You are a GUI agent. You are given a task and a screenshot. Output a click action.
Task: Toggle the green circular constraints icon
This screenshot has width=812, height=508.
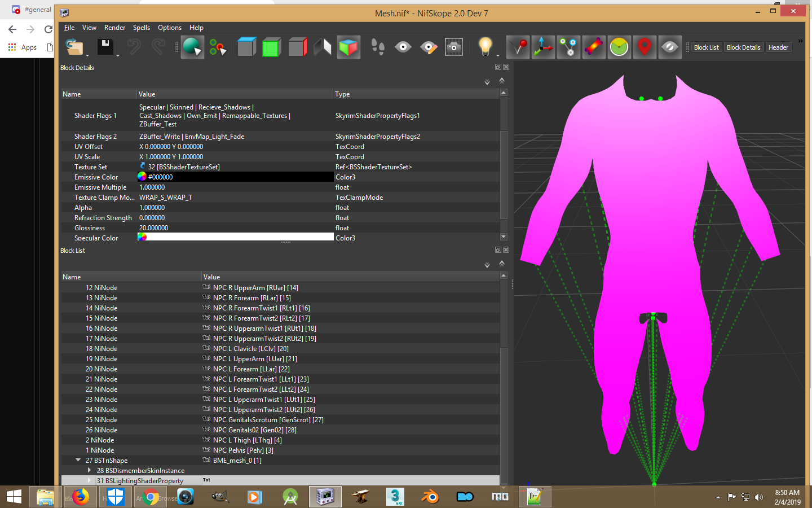point(619,47)
